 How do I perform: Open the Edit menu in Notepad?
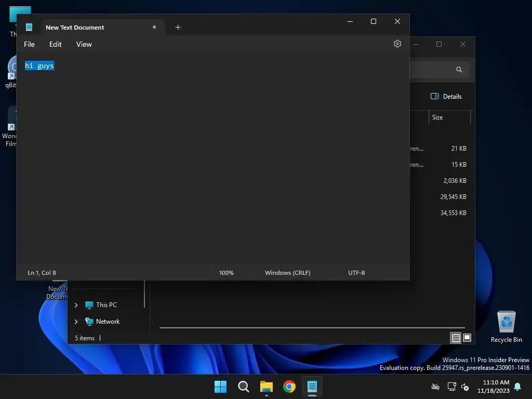pos(55,44)
